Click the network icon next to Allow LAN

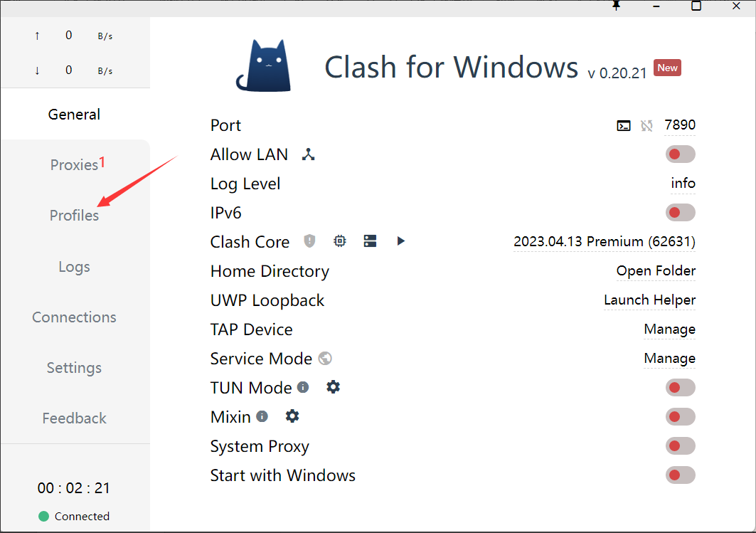(x=308, y=154)
